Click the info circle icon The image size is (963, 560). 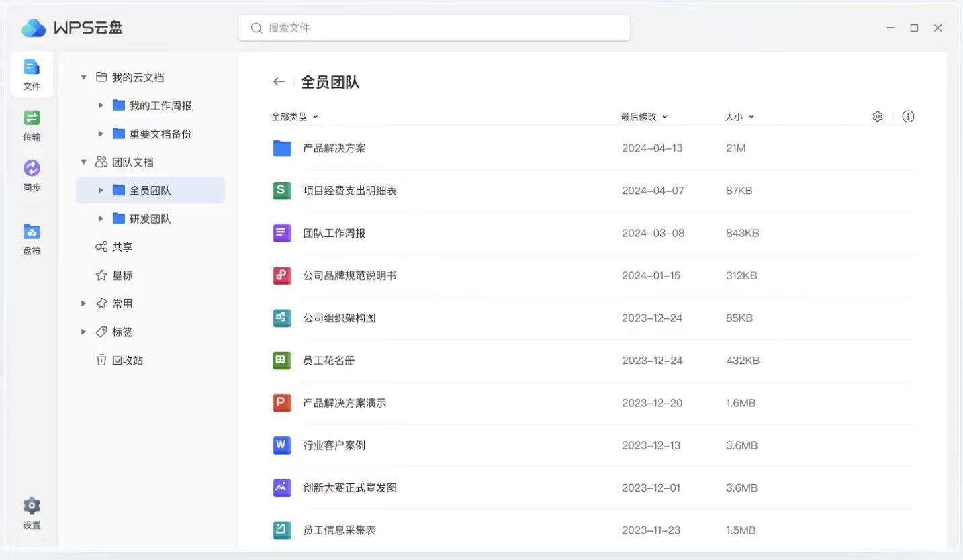(908, 117)
